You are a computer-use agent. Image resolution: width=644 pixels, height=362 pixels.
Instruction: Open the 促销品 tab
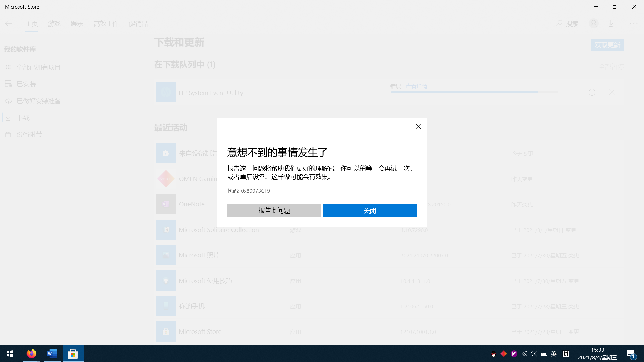click(x=138, y=24)
